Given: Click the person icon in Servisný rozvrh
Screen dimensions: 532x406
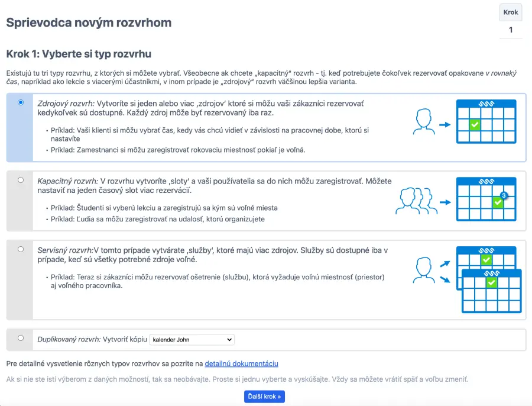Looking at the screenshot, I should (423, 269).
